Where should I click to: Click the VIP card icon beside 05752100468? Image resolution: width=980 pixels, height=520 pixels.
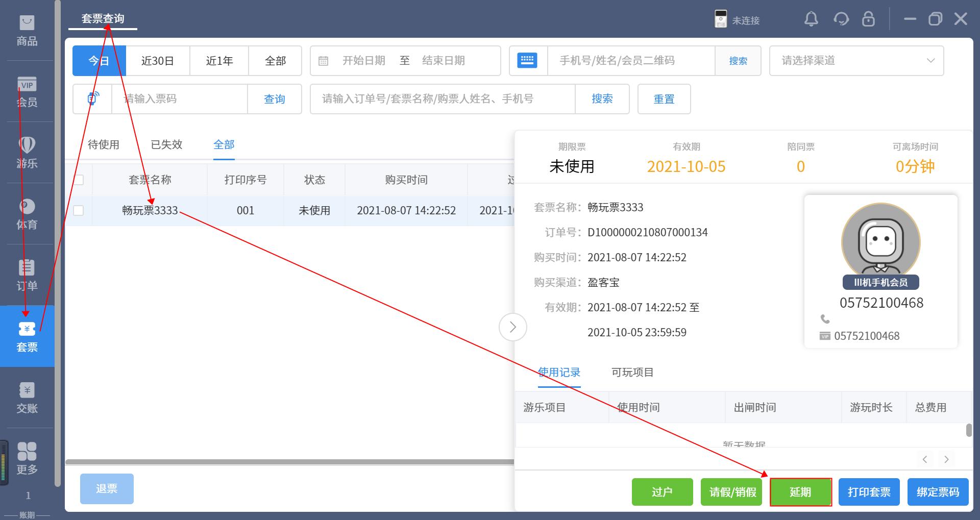[x=825, y=336]
